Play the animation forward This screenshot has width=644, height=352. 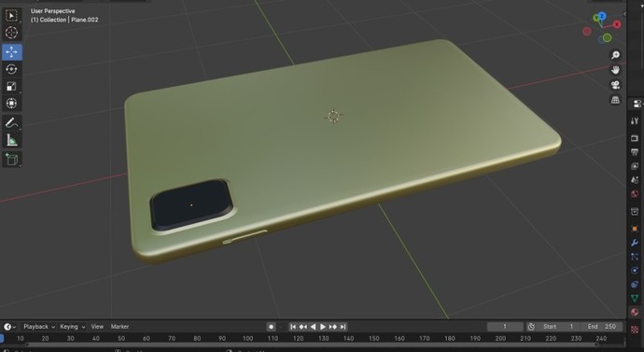click(323, 327)
